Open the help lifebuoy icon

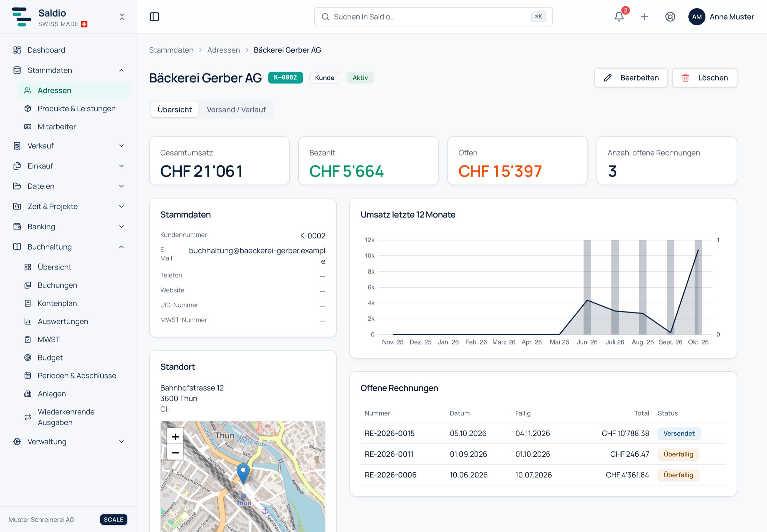670,17
